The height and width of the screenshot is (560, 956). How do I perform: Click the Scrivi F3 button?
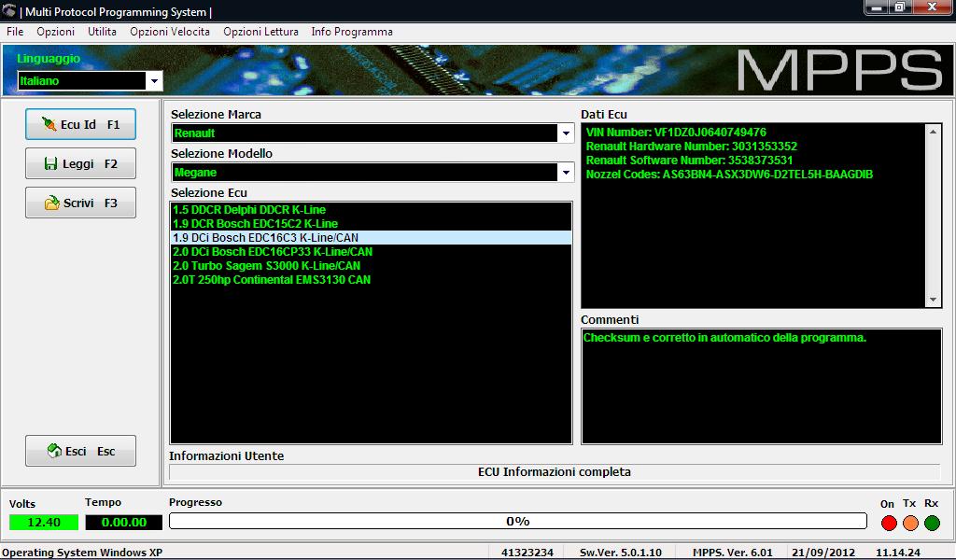click(x=80, y=203)
